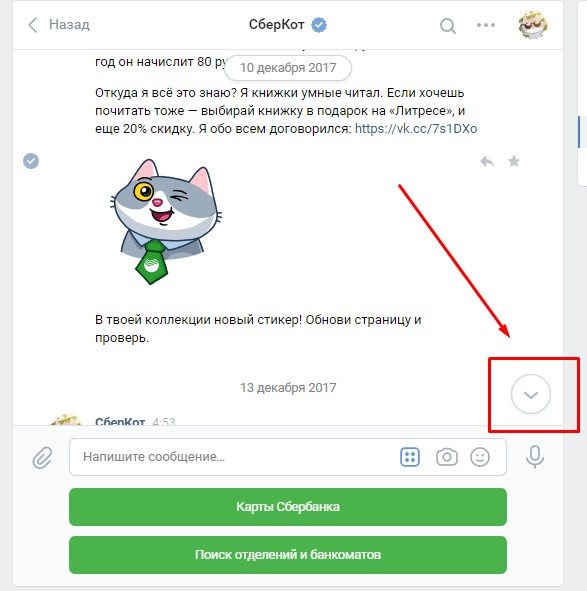587x591 pixels.
Task: Click the paperclip attachment icon
Action: 42,457
